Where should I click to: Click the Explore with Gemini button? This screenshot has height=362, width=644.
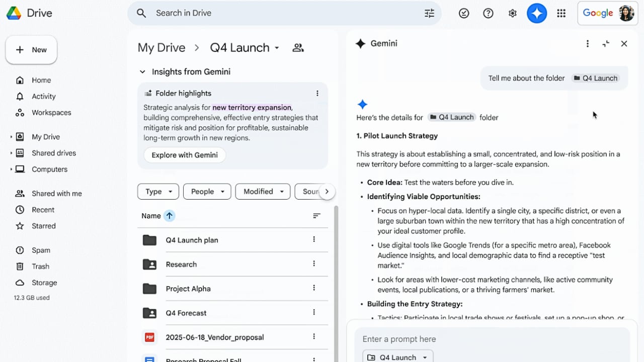(x=184, y=155)
